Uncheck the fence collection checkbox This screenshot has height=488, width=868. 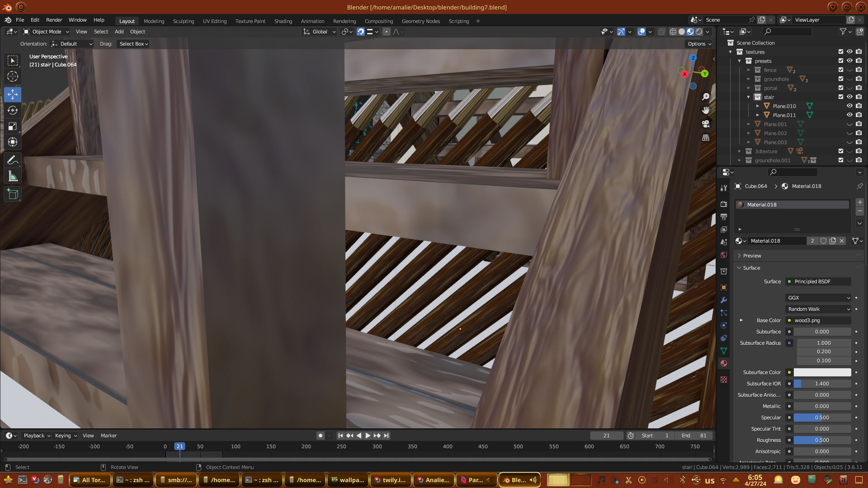click(841, 70)
